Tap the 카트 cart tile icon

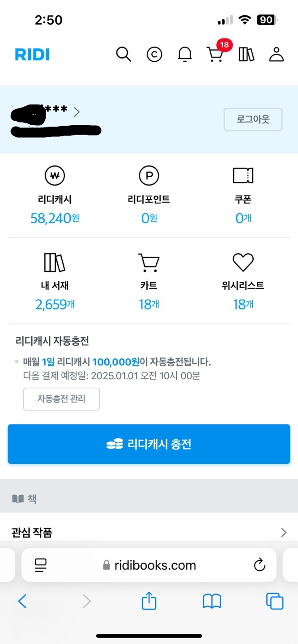(x=149, y=263)
